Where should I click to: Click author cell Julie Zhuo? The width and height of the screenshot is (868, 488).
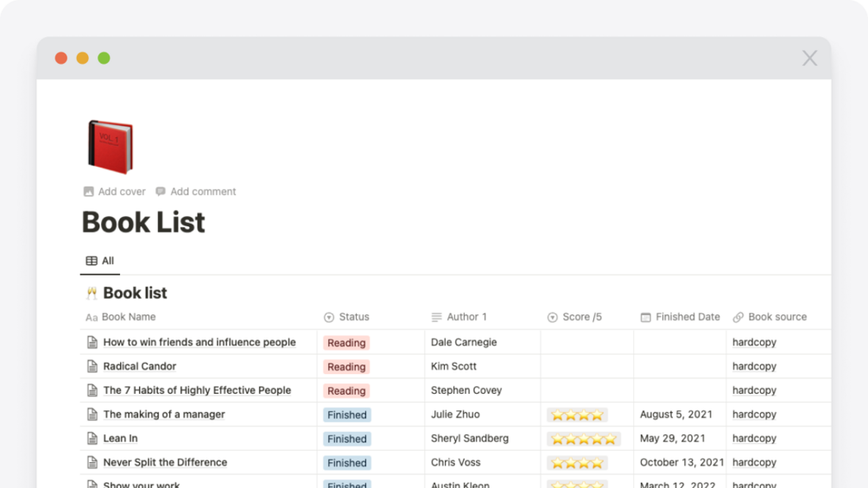(x=455, y=414)
